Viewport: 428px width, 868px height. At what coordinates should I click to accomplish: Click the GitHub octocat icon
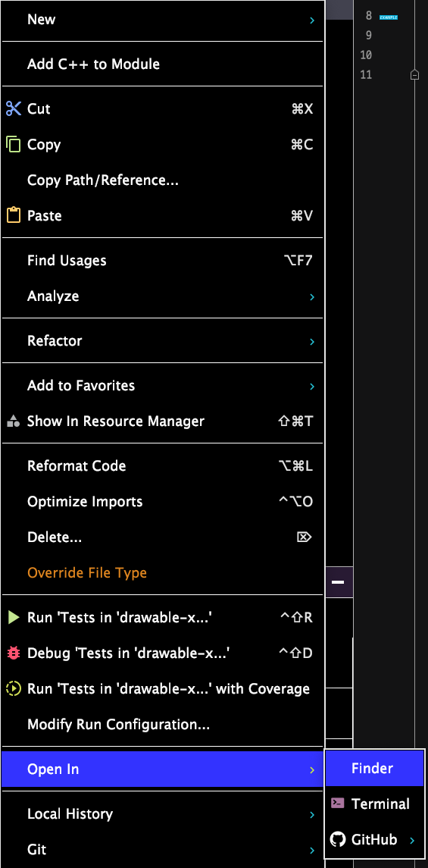pos(337,839)
